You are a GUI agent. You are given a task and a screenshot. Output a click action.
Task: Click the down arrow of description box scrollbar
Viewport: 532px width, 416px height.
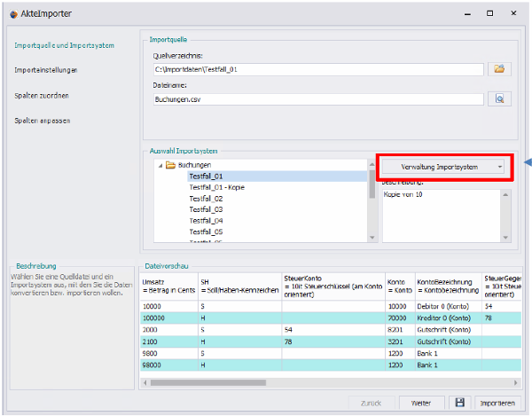point(505,238)
